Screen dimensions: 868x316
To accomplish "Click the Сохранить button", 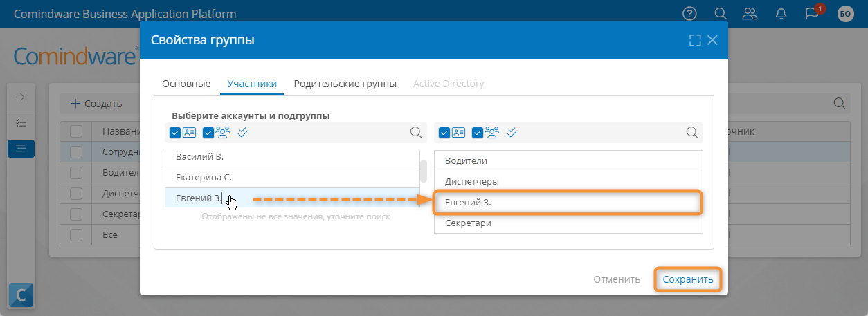I will click(688, 279).
